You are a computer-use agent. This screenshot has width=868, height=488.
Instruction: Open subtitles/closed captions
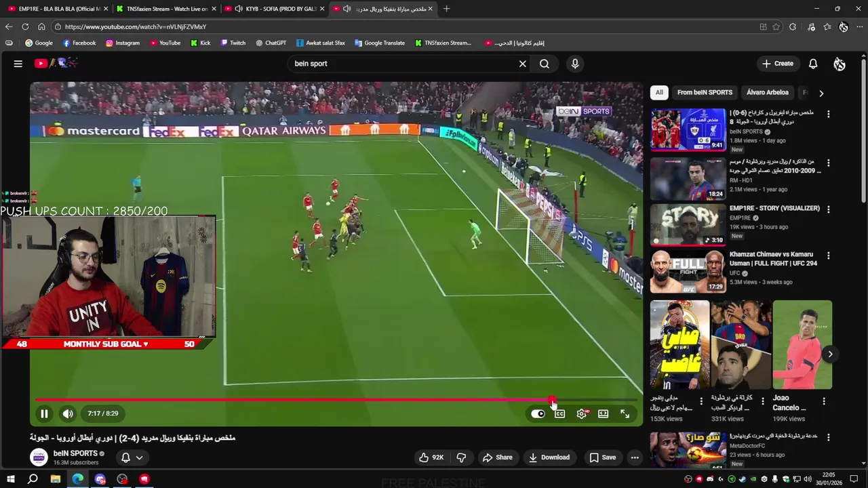[559, 413]
